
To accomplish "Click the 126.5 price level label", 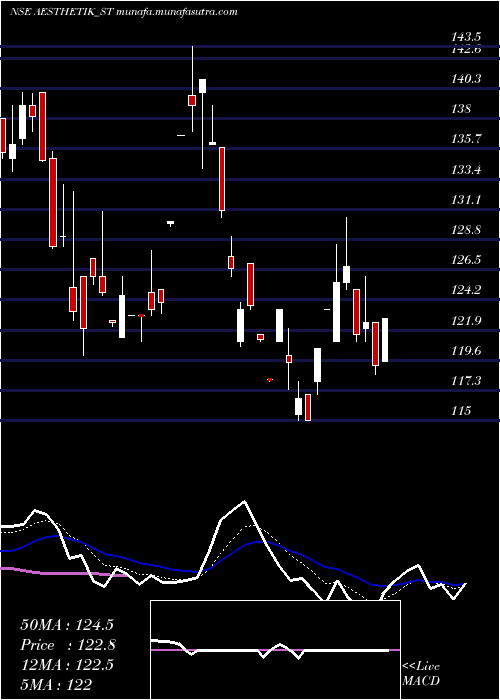I will point(466,260).
